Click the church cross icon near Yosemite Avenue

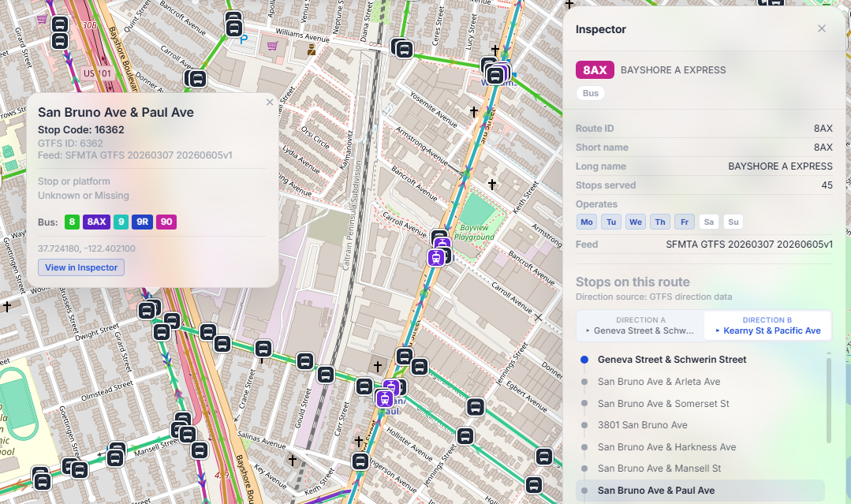(x=474, y=112)
